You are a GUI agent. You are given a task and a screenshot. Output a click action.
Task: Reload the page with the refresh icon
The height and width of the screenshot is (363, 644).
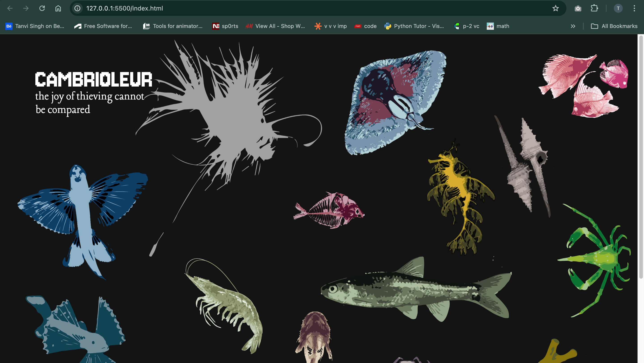point(42,8)
